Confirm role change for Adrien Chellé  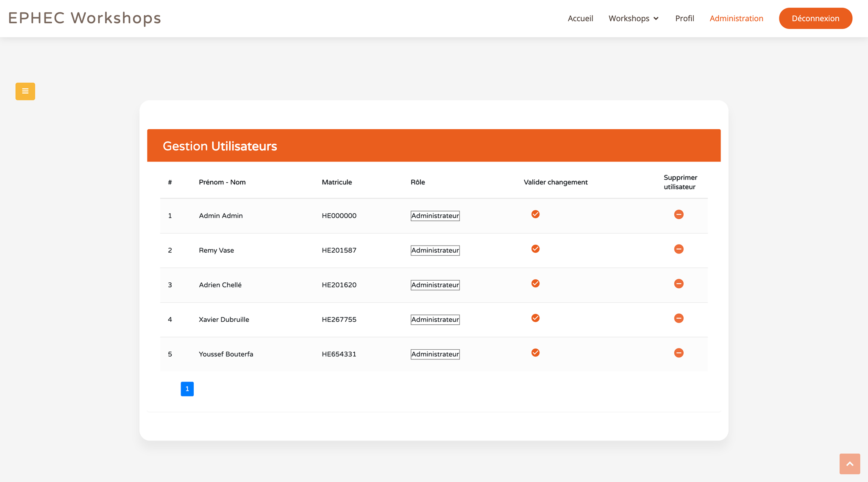535,284
